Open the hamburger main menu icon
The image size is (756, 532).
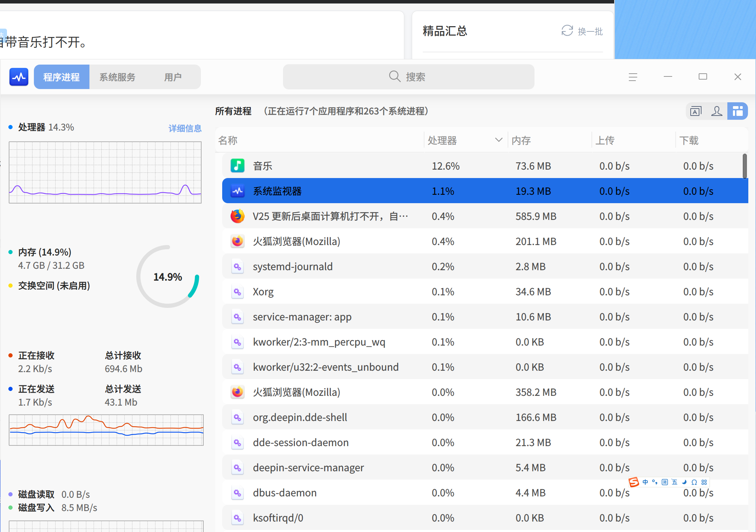[x=633, y=77]
